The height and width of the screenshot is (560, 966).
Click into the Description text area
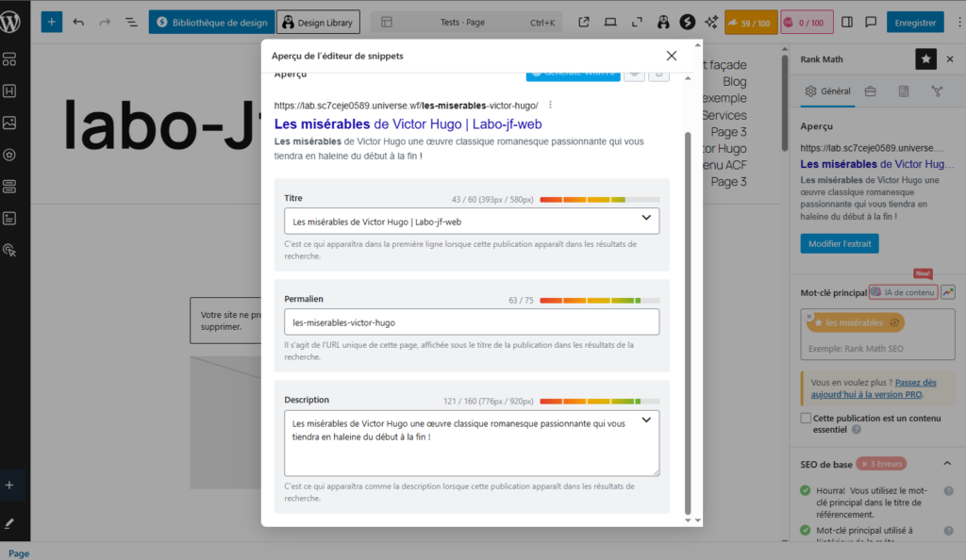pos(472,443)
